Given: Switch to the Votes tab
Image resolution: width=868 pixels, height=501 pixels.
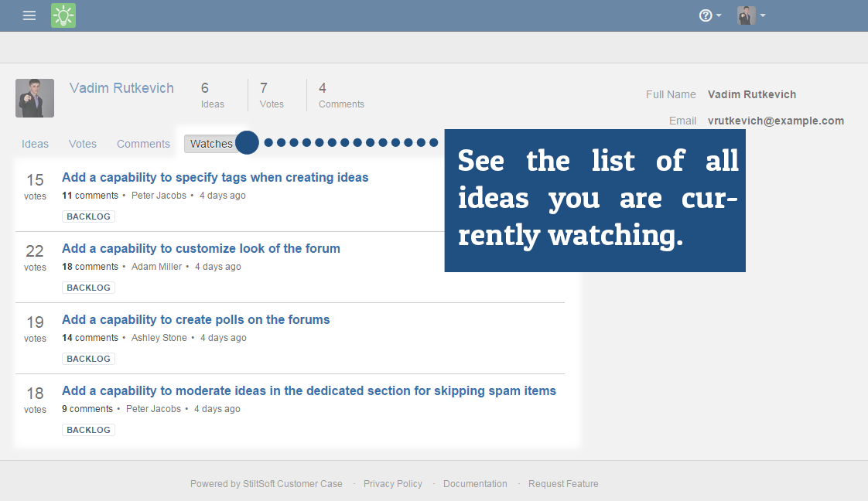Looking at the screenshot, I should (83, 144).
